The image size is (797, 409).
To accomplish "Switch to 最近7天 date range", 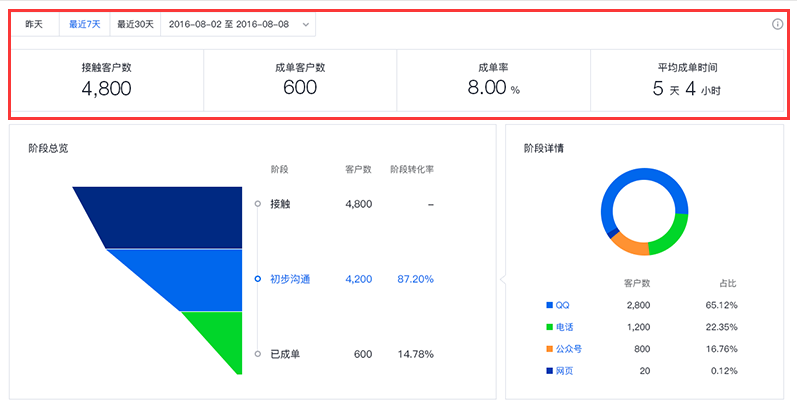I will pyautogui.click(x=84, y=24).
